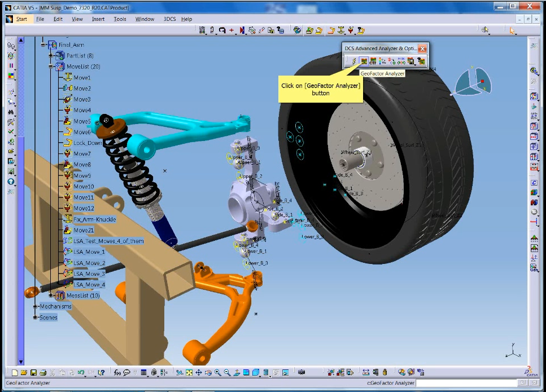Expand the Mechanisms tree node
Screen dimensions: 546x392
coord(36,306)
